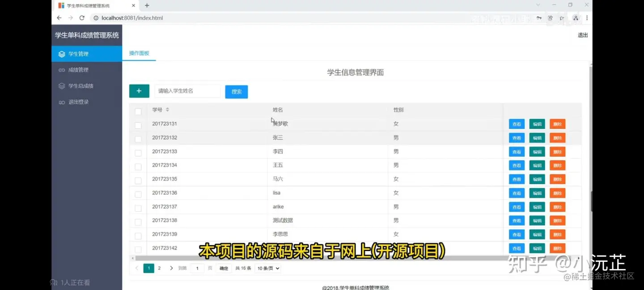Viewport: 644px width, 290px height.
Task: Open the 成绩管理 sidebar menu
Action: click(x=87, y=70)
